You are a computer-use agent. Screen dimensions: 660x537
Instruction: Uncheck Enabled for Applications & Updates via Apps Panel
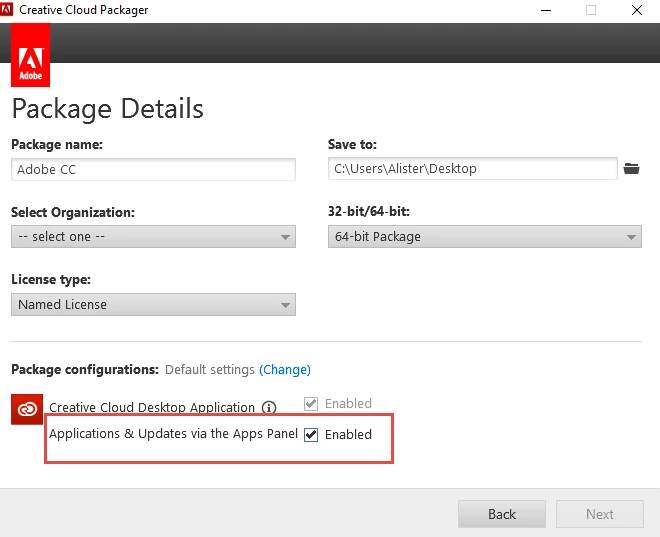311,434
